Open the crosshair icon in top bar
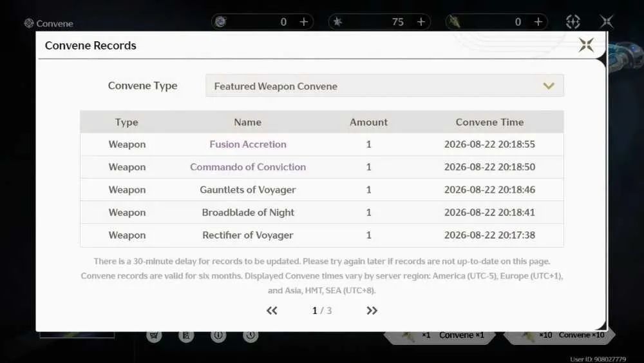The height and width of the screenshot is (363, 644). coord(573,22)
